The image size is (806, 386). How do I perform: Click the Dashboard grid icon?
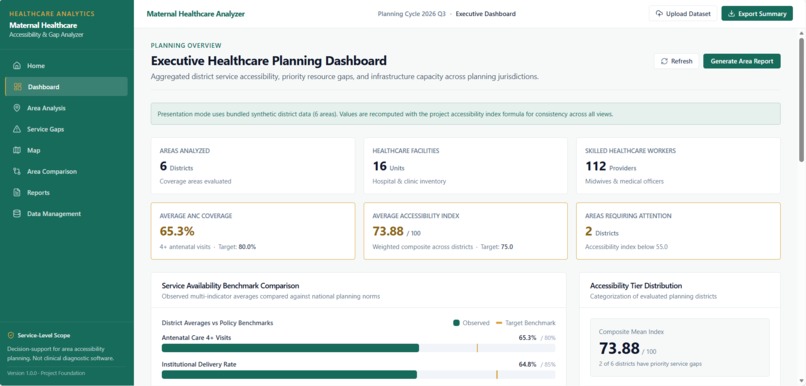[x=18, y=87]
